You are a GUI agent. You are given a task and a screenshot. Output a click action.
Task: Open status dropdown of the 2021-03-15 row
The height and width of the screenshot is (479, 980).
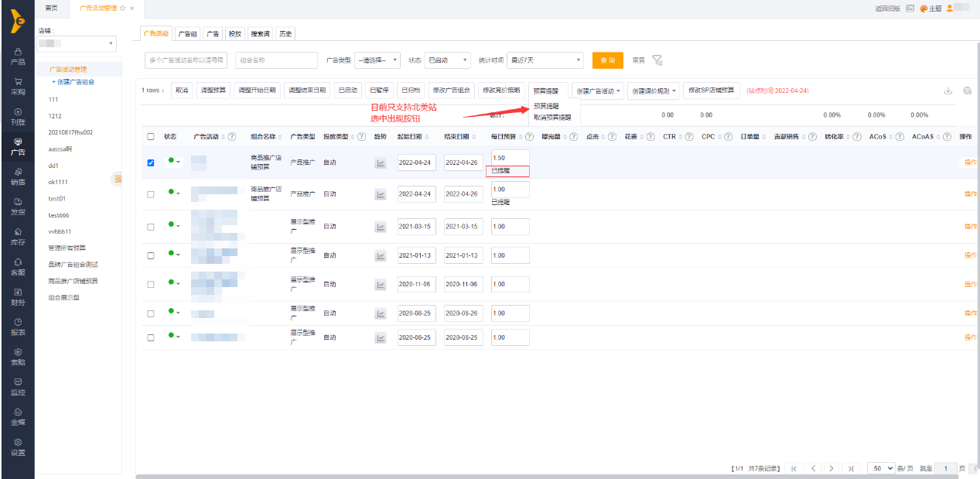(x=174, y=225)
